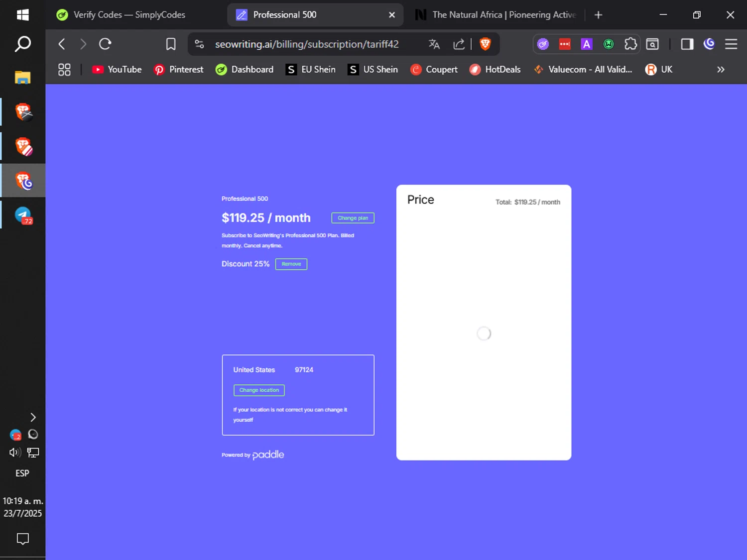This screenshot has height=560, width=747.
Task: Click the green circular extension icon
Action: [x=609, y=44]
